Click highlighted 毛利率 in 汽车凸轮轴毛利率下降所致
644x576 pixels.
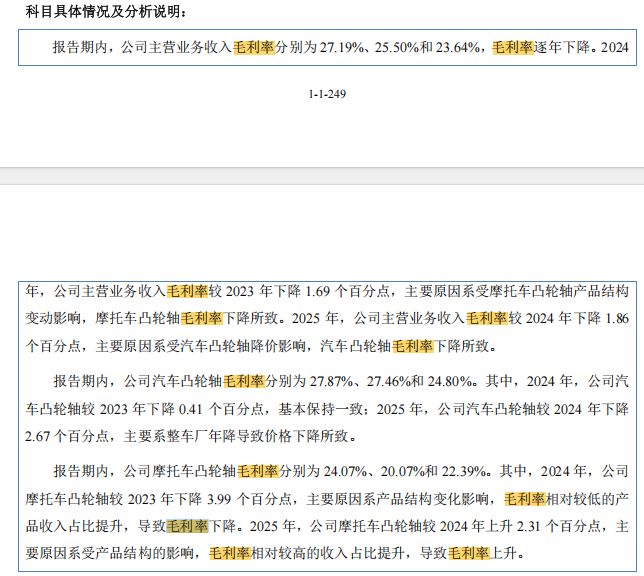[413, 346]
